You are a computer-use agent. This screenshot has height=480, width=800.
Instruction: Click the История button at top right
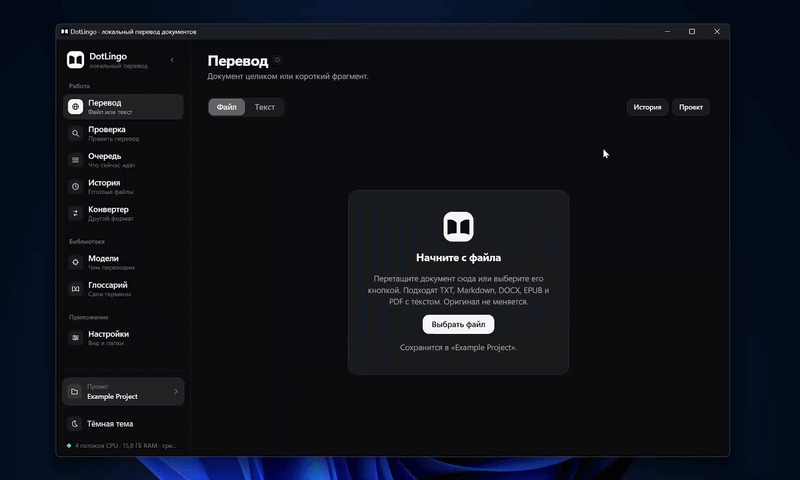pos(647,107)
